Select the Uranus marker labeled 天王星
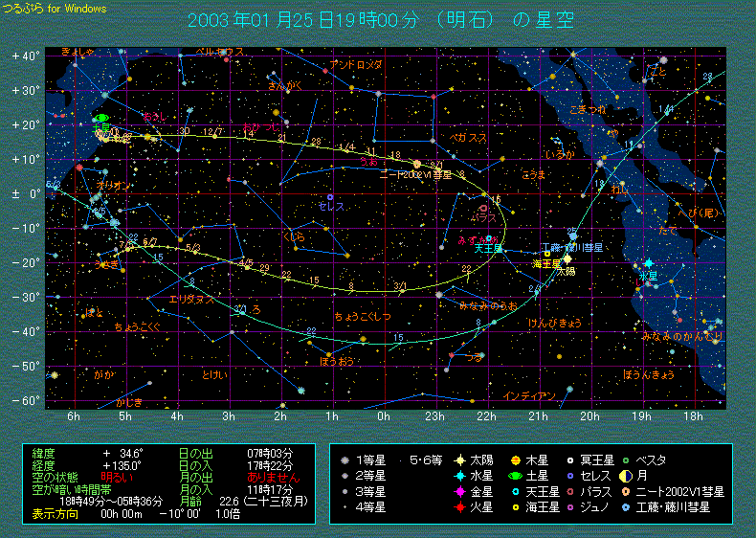The height and width of the screenshot is (538, 756). [489, 238]
